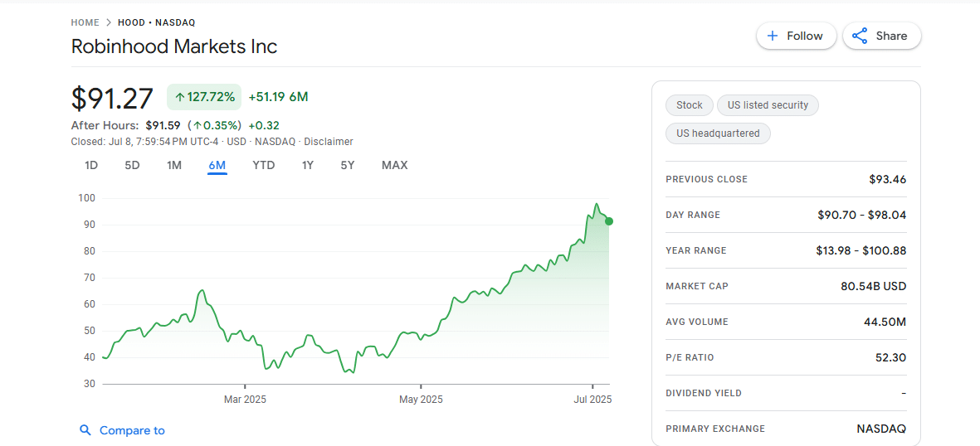This screenshot has width=980, height=446.
Task: Click the green up-arrow percentage badge
Action: [x=204, y=97]
